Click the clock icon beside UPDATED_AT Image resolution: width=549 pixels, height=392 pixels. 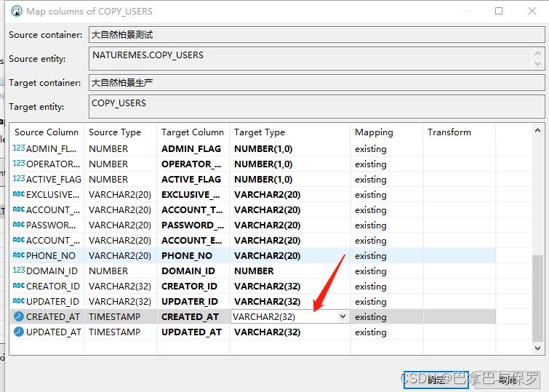pyautogui.click(x=18, y=332)
